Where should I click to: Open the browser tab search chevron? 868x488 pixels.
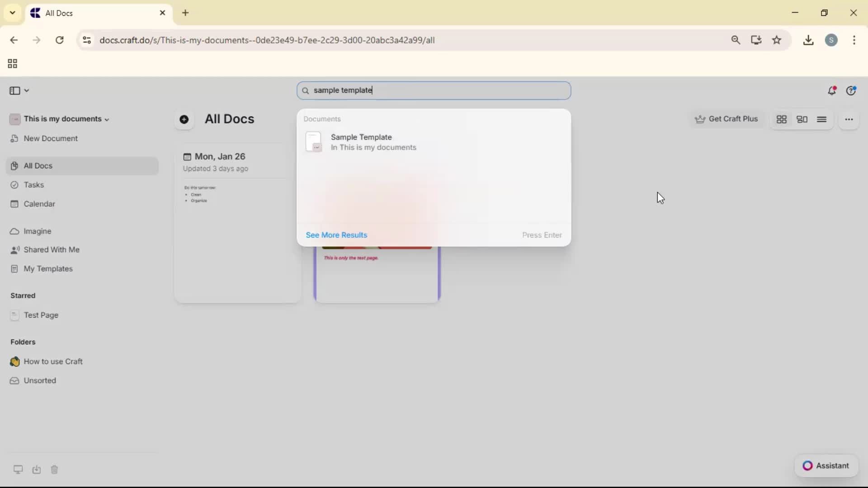12,13
